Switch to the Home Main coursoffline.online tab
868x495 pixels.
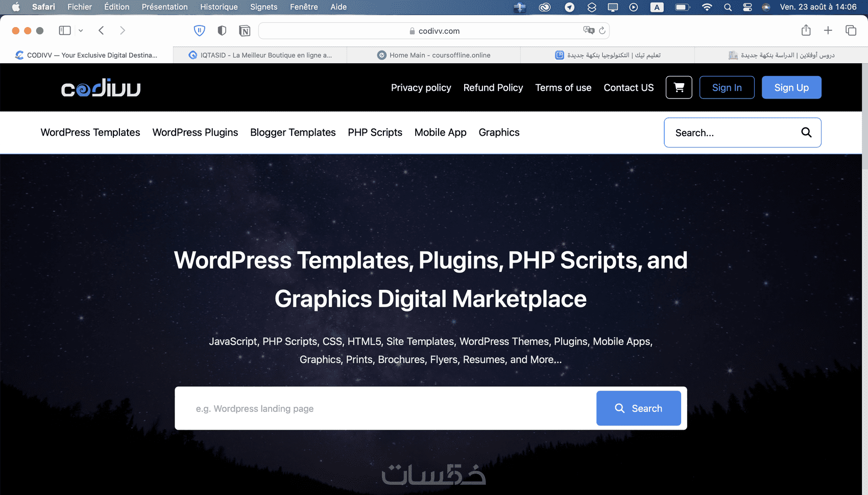[x=434, y=55]
